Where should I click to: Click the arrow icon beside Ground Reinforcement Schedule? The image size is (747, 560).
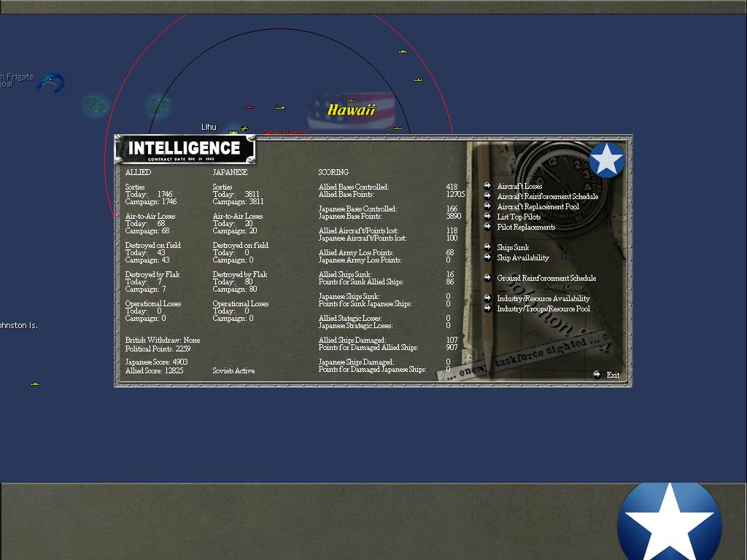tap(487, 278)
